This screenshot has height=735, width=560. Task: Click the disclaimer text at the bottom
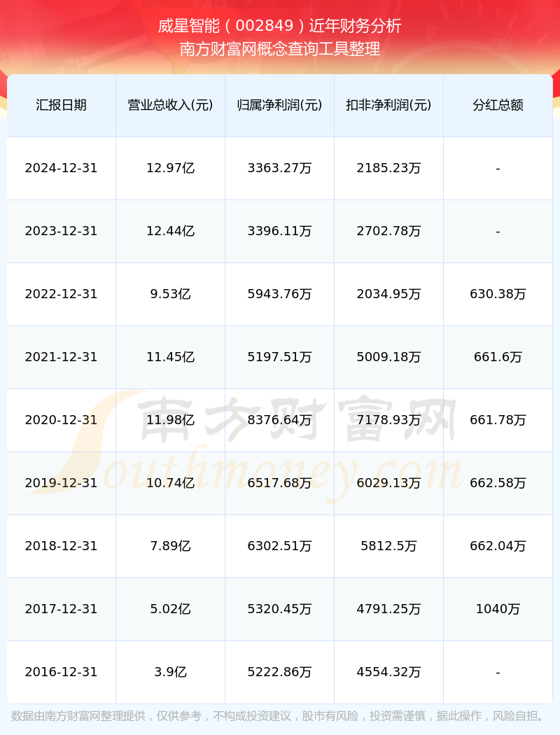(x=280, y=716)
